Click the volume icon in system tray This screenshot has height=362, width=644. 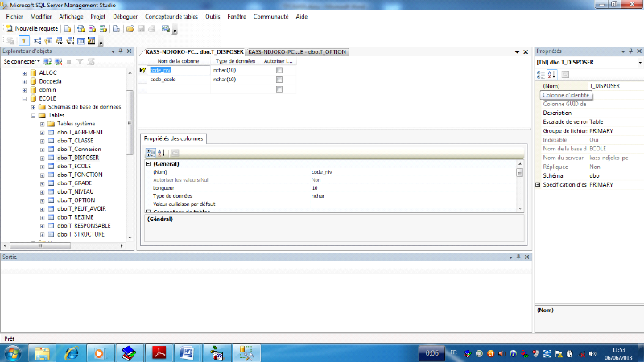click(x=592, y=353)
